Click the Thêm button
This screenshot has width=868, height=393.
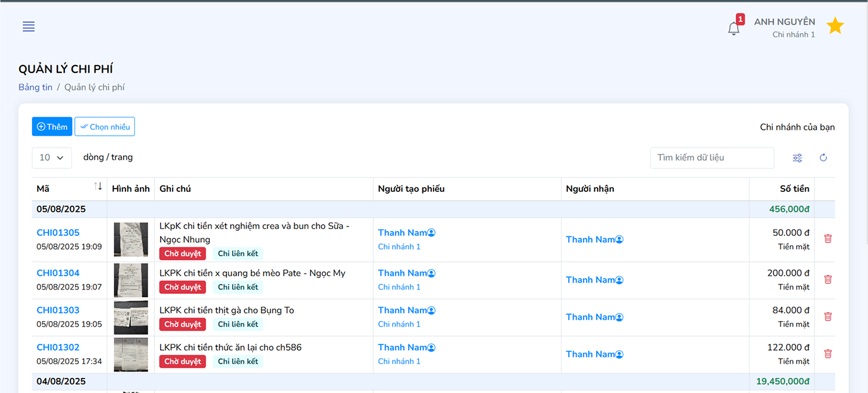(52, 127)
